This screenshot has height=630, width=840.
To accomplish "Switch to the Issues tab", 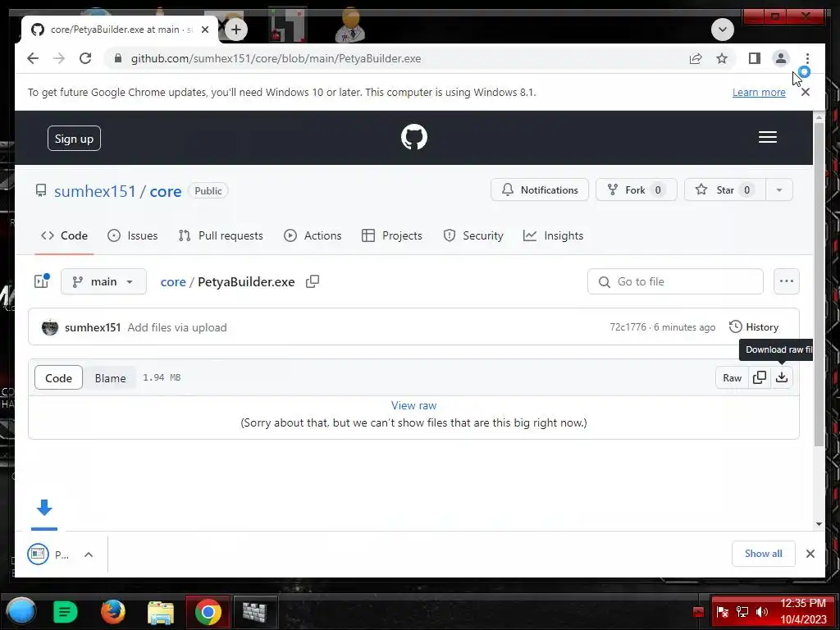I will pos(132,235).
